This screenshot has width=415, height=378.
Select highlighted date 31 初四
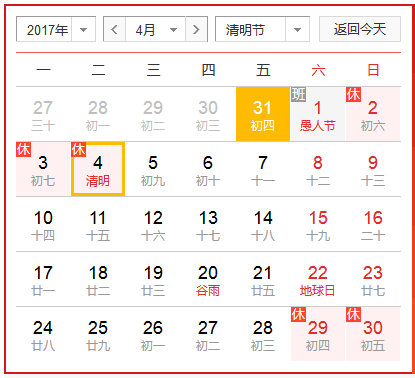pyautogui.click(x=263, y=114)
